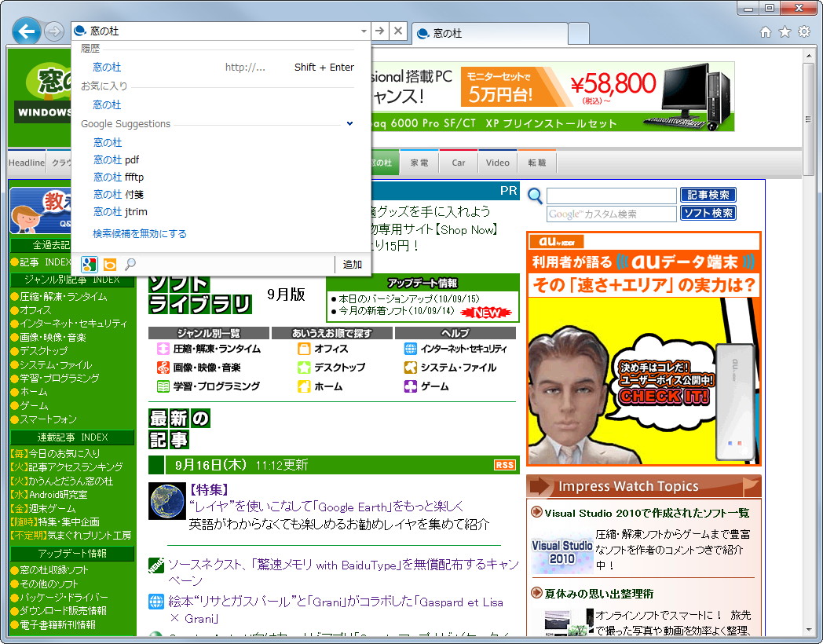823x644 pixels.
Task: Switch to the Car category tab
Action: point(458,163)
